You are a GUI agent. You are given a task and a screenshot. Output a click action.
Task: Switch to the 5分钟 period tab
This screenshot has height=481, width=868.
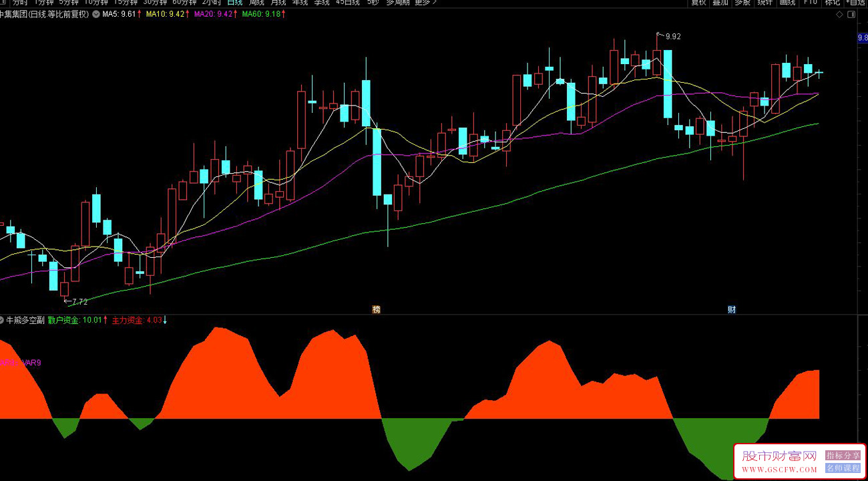(68, 3)
